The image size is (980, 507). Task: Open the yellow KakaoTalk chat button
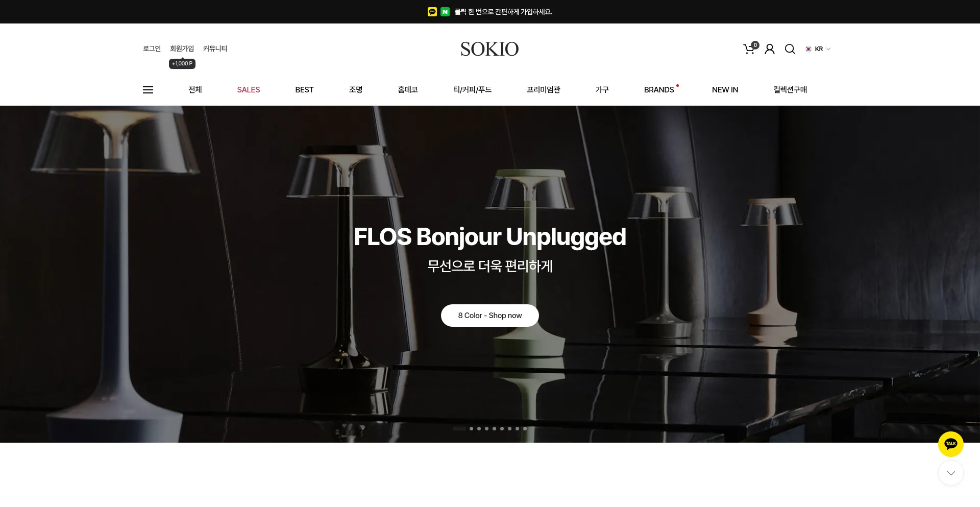(951, 444)
